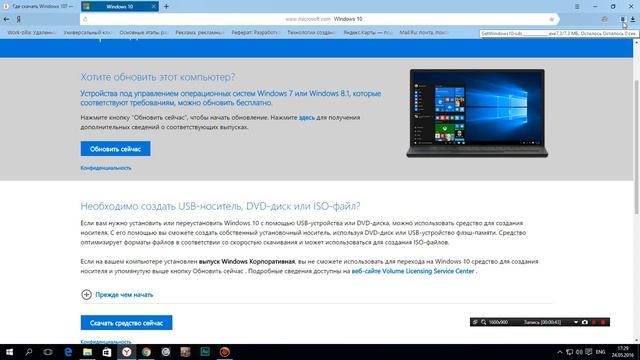Open 'Конфиденциальность' link under Скачать средство
640x360 pixels.
pyautogui.click(x=106, y=342)
